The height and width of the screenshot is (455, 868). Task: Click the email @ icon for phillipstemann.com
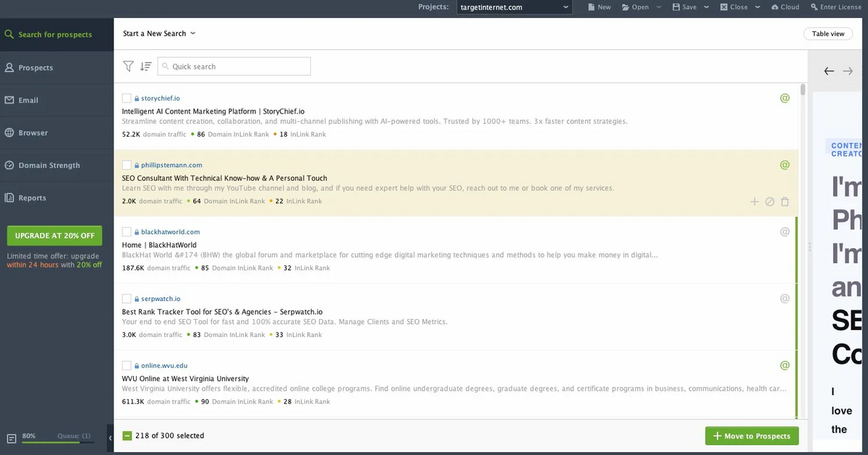click(x=785, y=165)
